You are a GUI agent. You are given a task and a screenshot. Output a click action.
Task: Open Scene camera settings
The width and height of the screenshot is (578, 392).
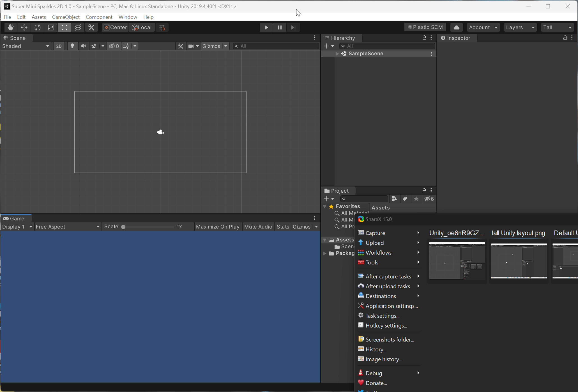click(191, 46)
